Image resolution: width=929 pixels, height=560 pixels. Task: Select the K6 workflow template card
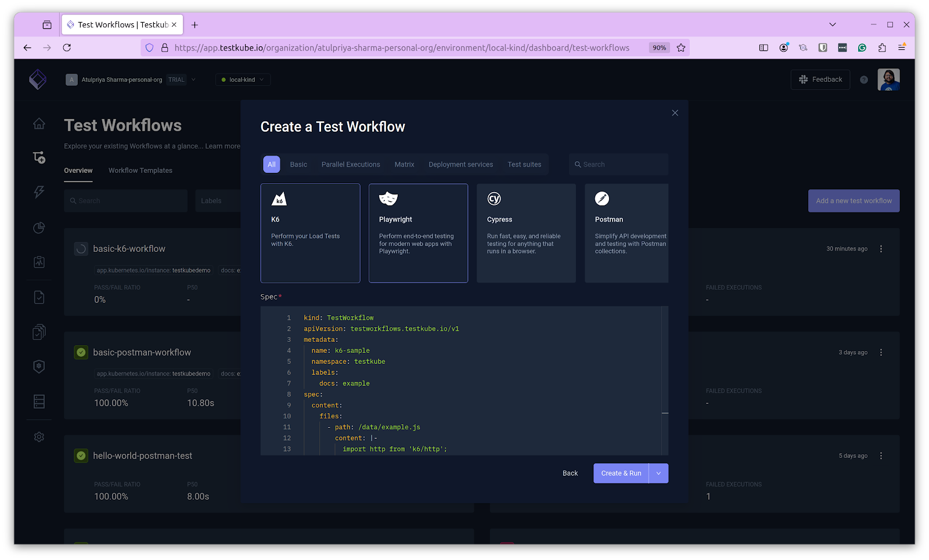pyautogui.click(x=310, y=233)
